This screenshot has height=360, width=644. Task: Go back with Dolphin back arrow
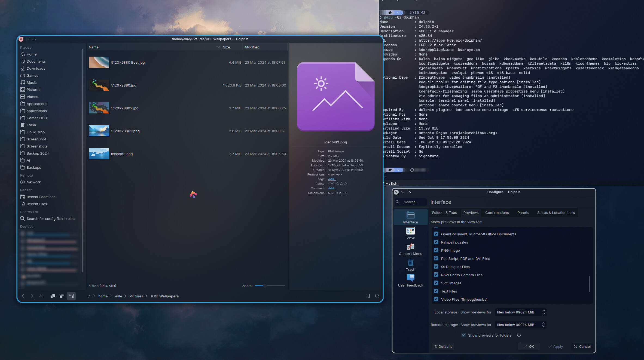[x=23, y=296]
